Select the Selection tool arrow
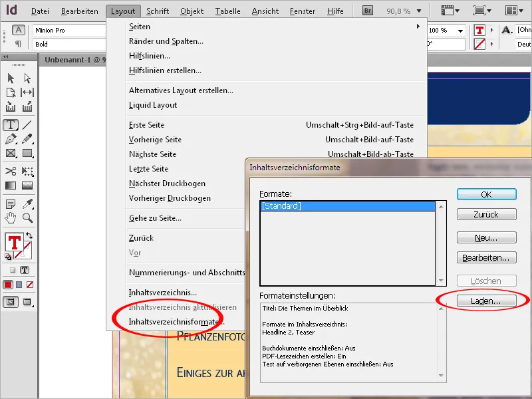Viewport: 532px width, 399px height. [x=11, y=78]
